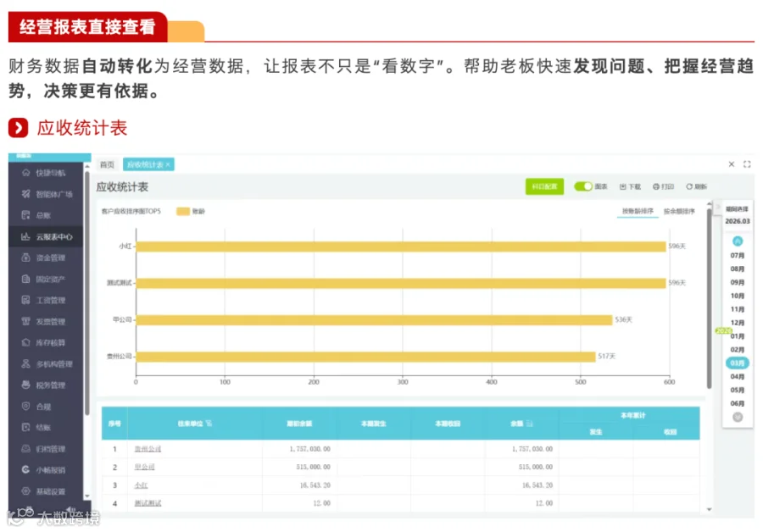The image size is (763, 532).
Task: Select period 02月
Action: coord(738,350)
